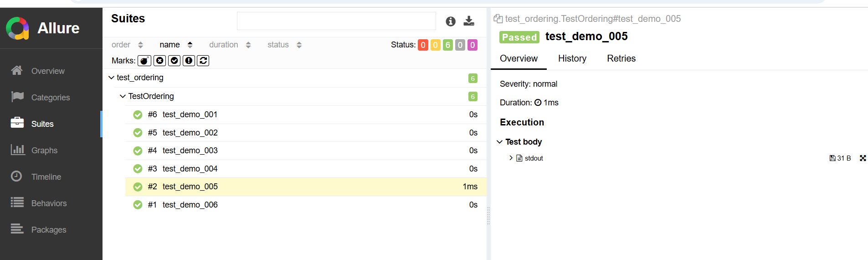Copy full test name with clipboard icon
Viewport: 868px width, 260px height.
498,19
